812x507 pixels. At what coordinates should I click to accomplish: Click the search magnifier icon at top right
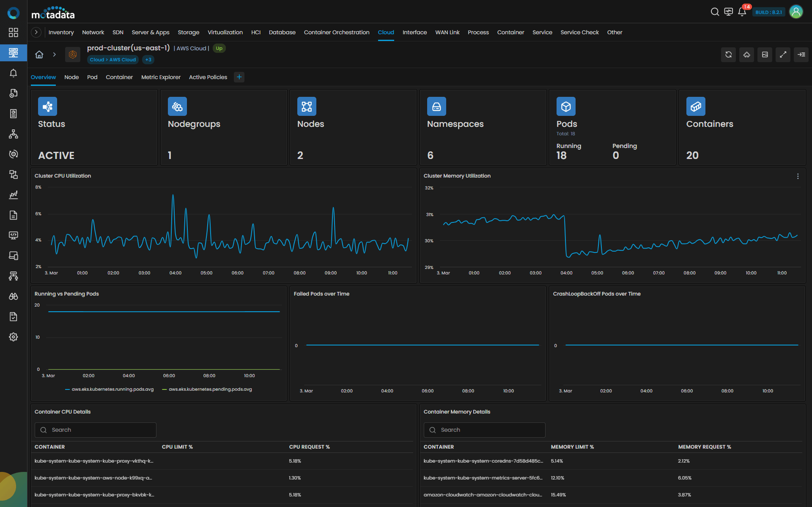tap(715, 12)
